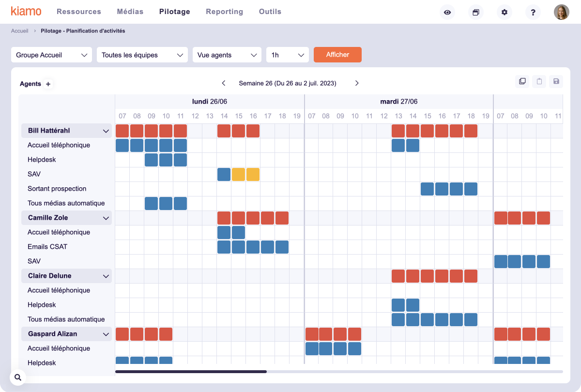Open your profile avatar menu

[x=561, y=12]
